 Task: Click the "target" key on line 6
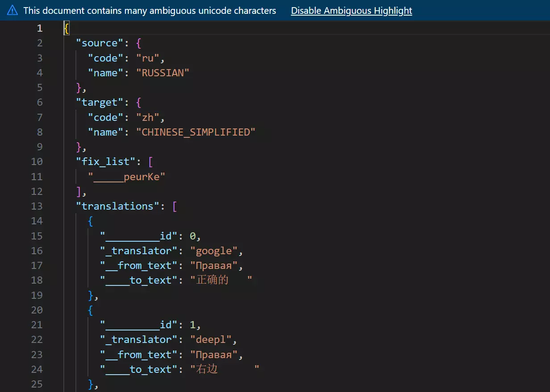coord(100,103)
